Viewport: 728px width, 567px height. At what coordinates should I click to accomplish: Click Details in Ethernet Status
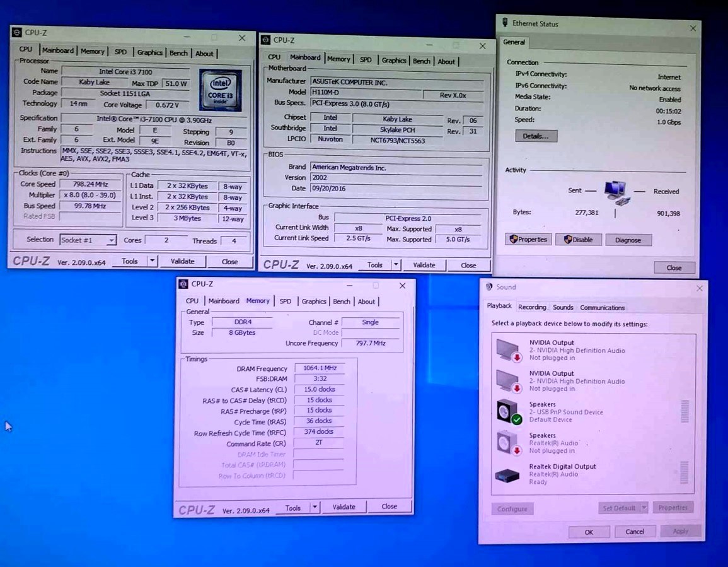536,136
